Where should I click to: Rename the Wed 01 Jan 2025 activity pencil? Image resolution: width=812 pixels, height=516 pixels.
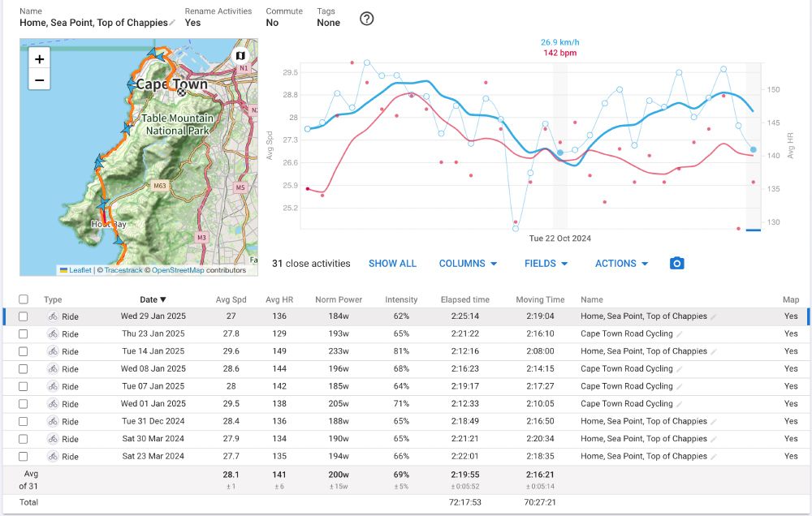[680, 404]
